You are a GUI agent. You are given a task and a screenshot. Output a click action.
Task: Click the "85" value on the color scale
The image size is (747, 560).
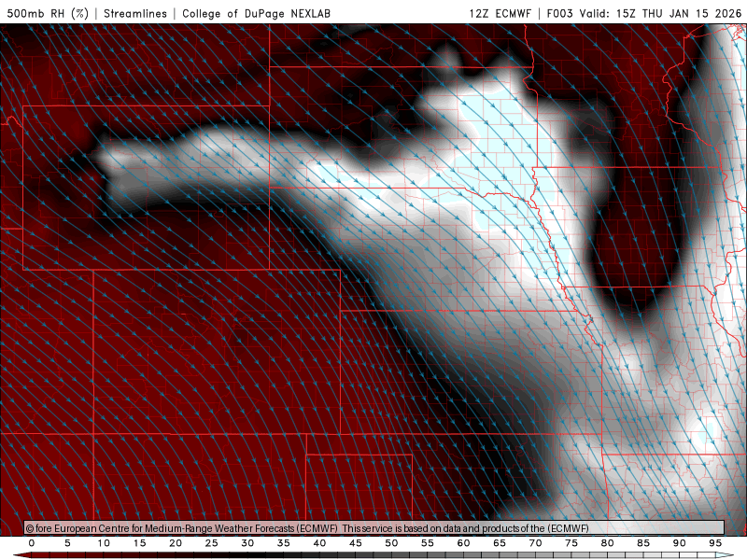tap(643, 543)
